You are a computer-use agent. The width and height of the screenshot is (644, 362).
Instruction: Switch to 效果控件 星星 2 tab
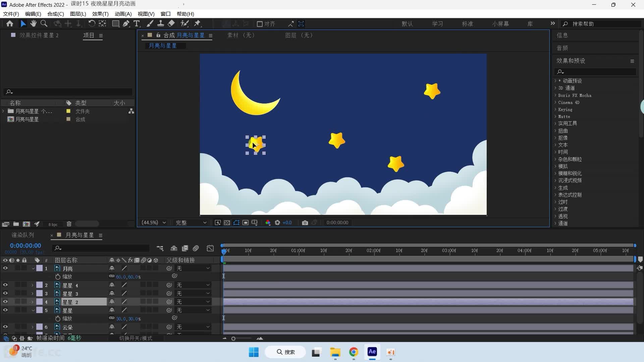click(x=39, y=35)
